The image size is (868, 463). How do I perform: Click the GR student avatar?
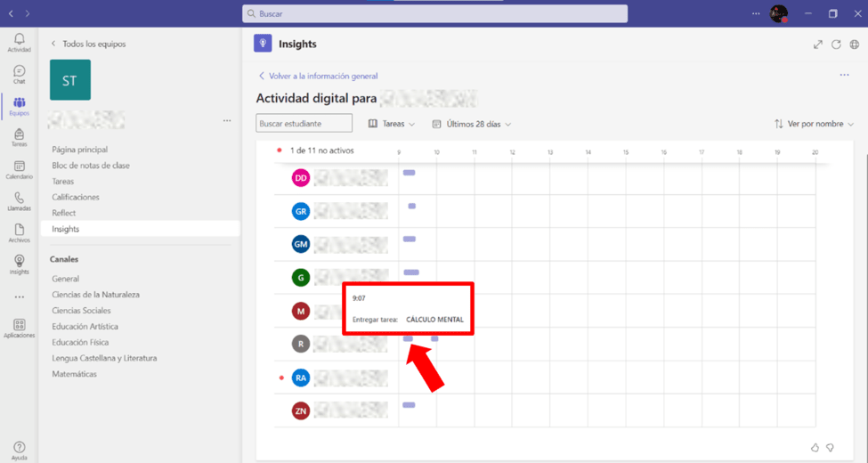(x=301, y=211)
